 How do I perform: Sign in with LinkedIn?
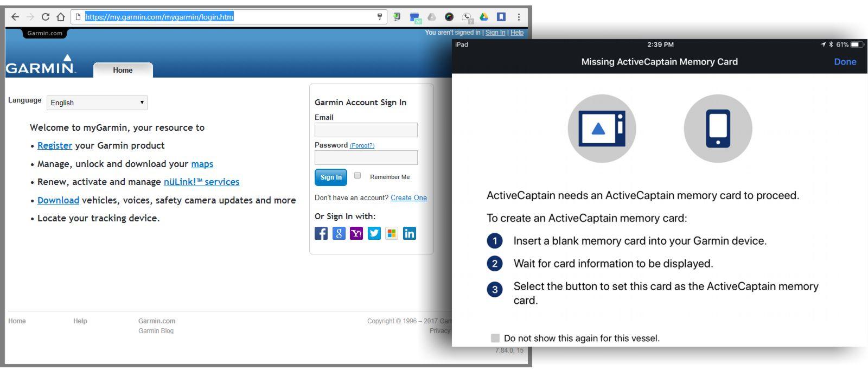[x=410, y=233]
